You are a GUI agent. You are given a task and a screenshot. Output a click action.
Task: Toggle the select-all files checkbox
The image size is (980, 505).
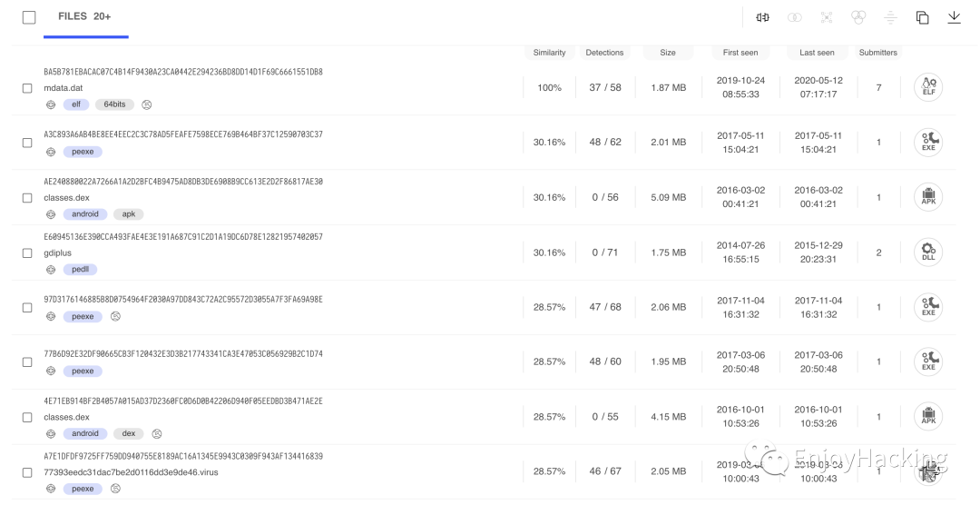pyautogui.click(x=29, y=17)
